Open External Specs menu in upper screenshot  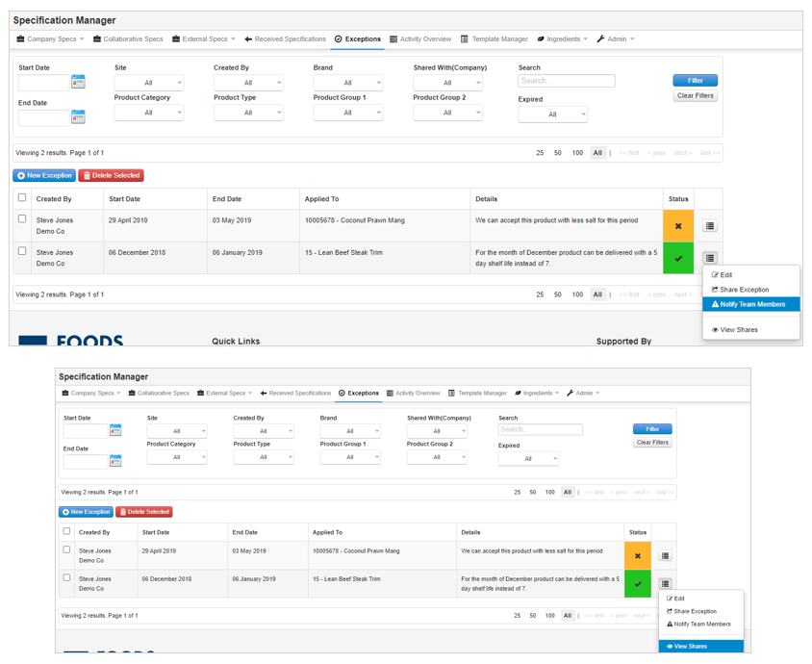tap(204, 39)
